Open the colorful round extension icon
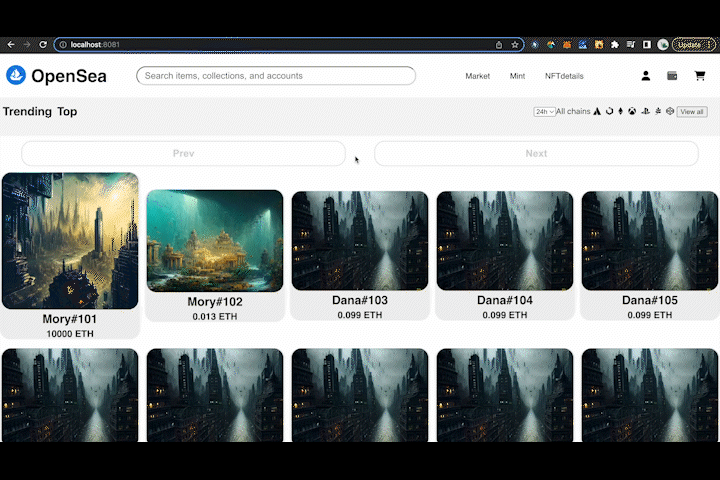 tap(551, 45)
